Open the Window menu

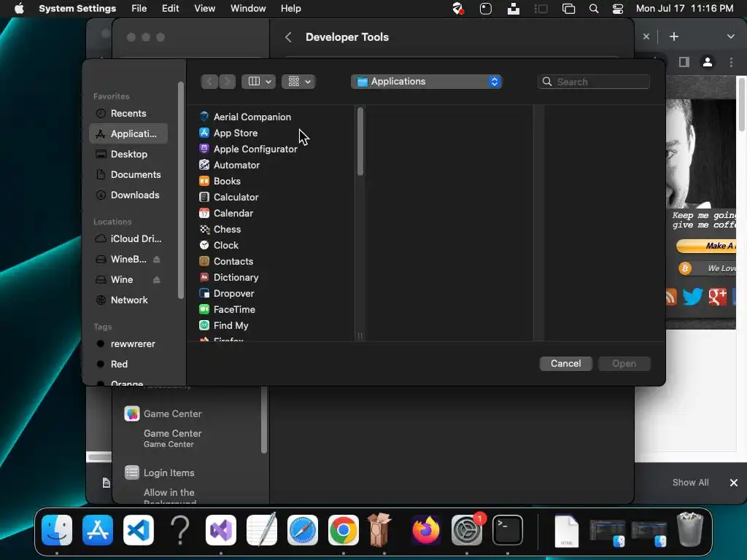coord(248,9)
